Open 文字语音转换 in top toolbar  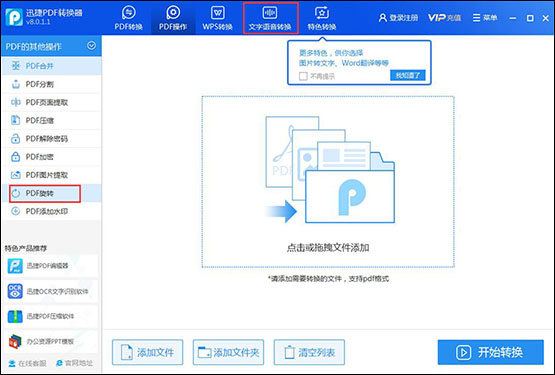pos(270,18)
